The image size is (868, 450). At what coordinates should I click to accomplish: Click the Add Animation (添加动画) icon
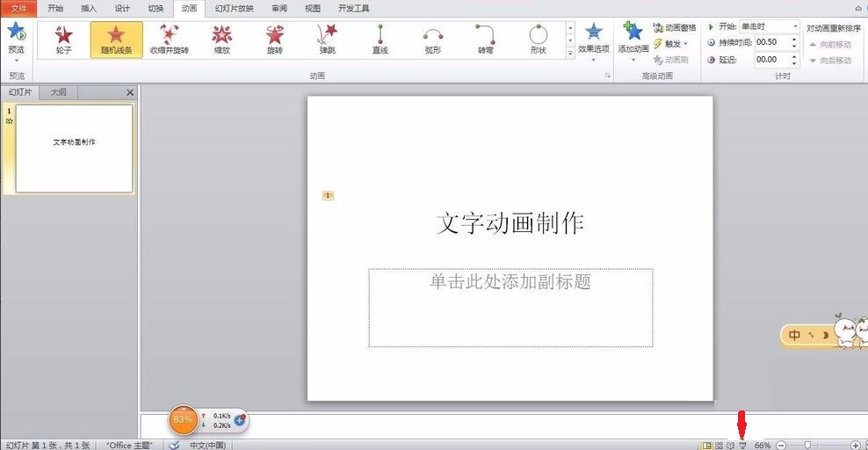click(633, 32)
